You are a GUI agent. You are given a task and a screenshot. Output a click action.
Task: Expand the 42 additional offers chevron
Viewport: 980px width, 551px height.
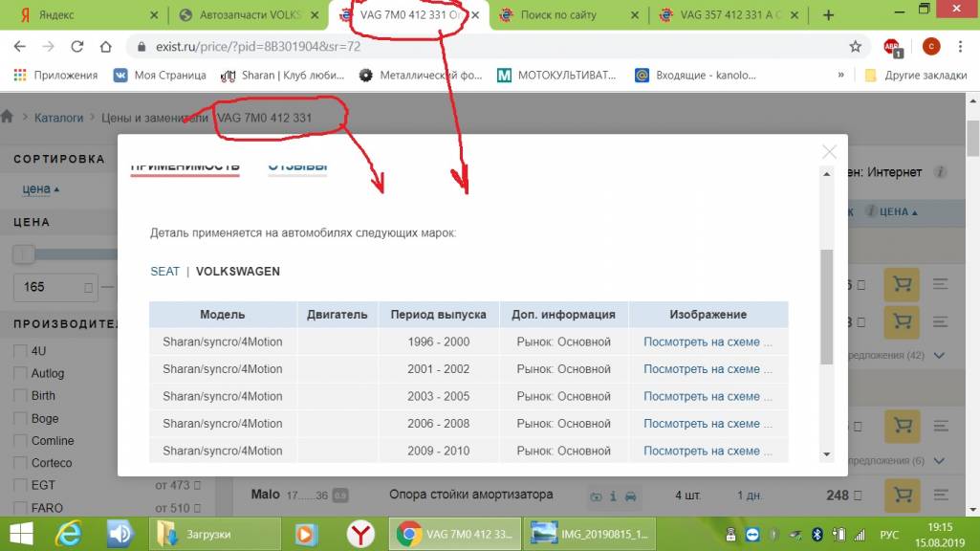click(x=938, y=356)
